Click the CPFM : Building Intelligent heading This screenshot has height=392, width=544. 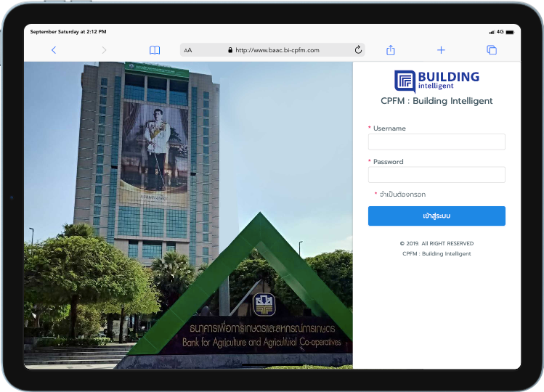(x=437, y=101)
